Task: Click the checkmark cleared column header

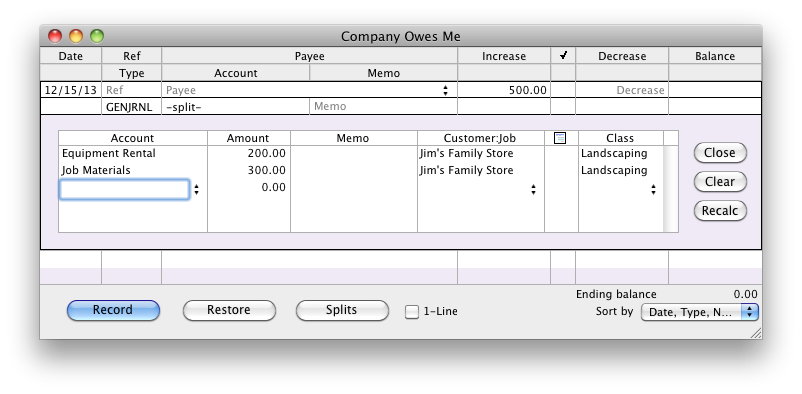Action: [563, 56]
